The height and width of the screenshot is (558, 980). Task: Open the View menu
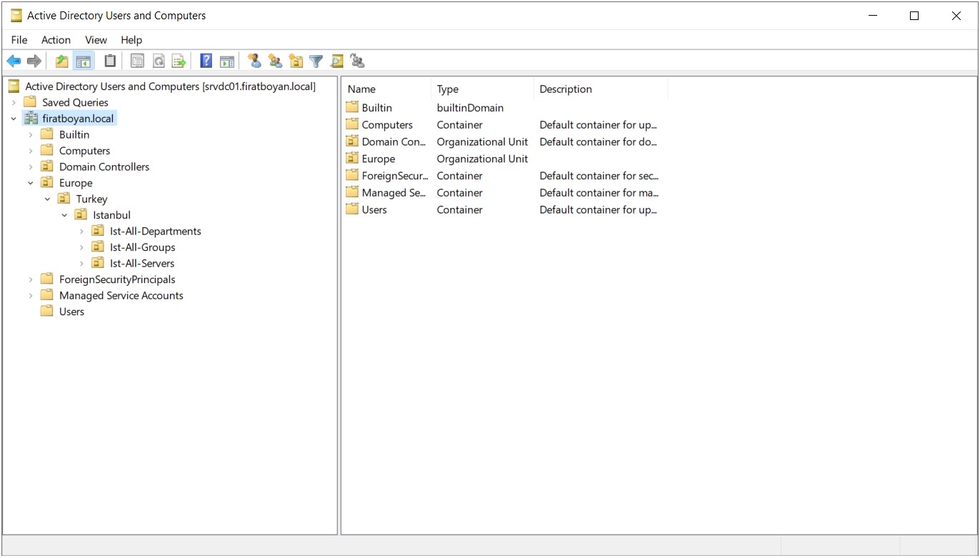96,40
